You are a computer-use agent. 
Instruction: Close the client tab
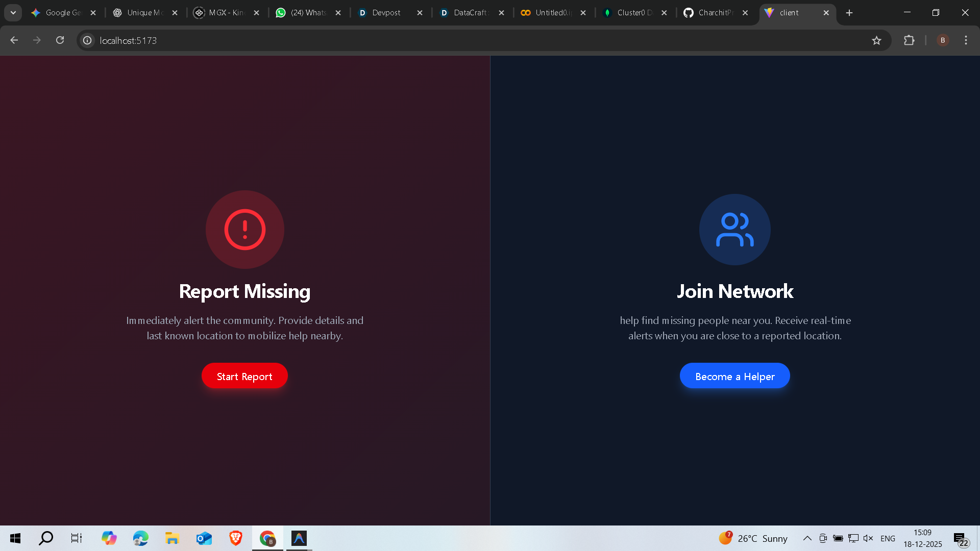pyautogui.click(x=826, y=13)
